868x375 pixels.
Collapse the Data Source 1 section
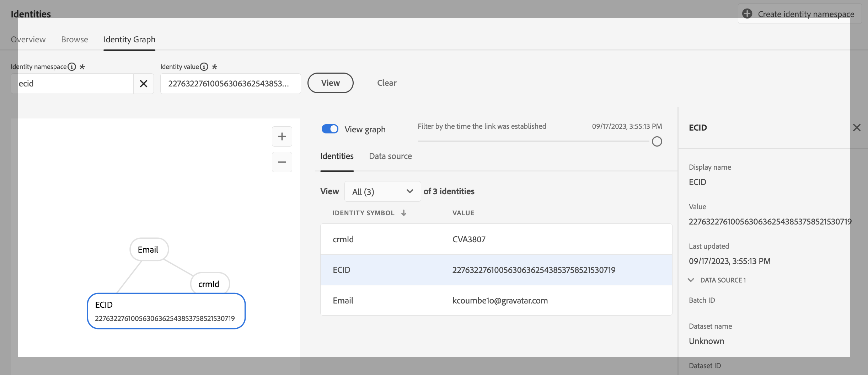(691, 280)
